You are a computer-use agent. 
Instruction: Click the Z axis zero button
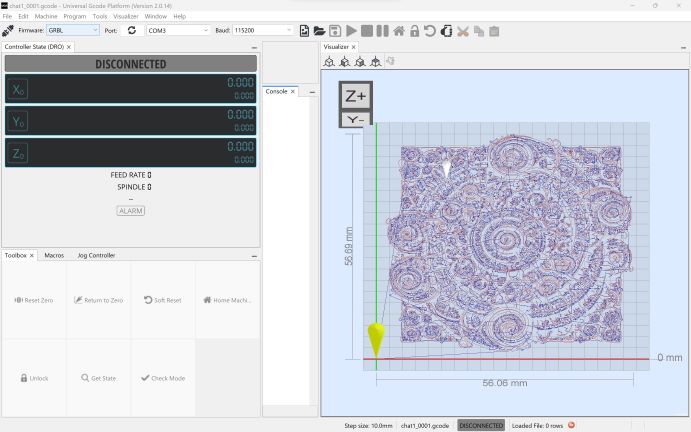pos(18,153)
